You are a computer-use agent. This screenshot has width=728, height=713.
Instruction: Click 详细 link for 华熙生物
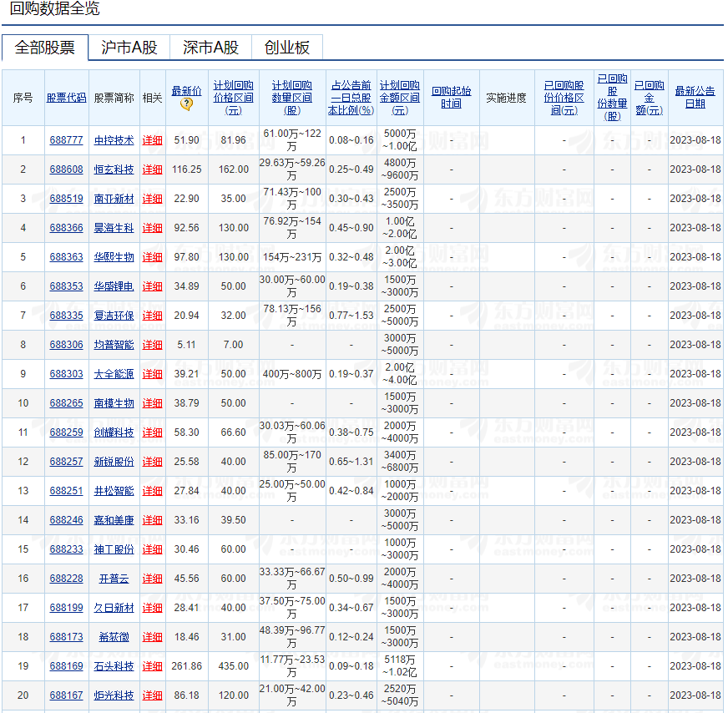point(152,257)
